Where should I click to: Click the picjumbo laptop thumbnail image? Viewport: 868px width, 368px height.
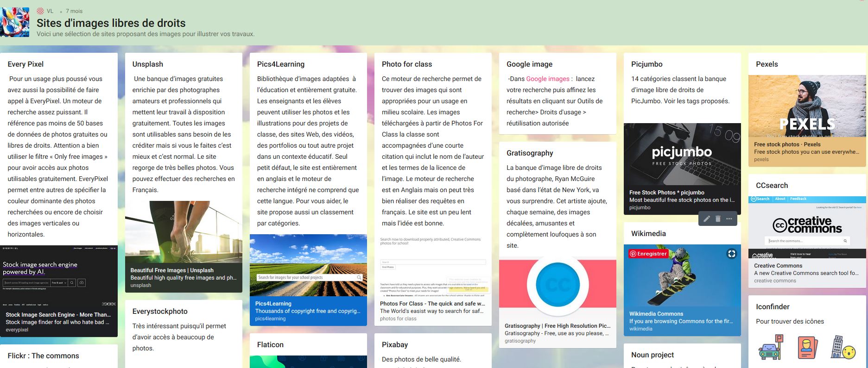point(682,154)
